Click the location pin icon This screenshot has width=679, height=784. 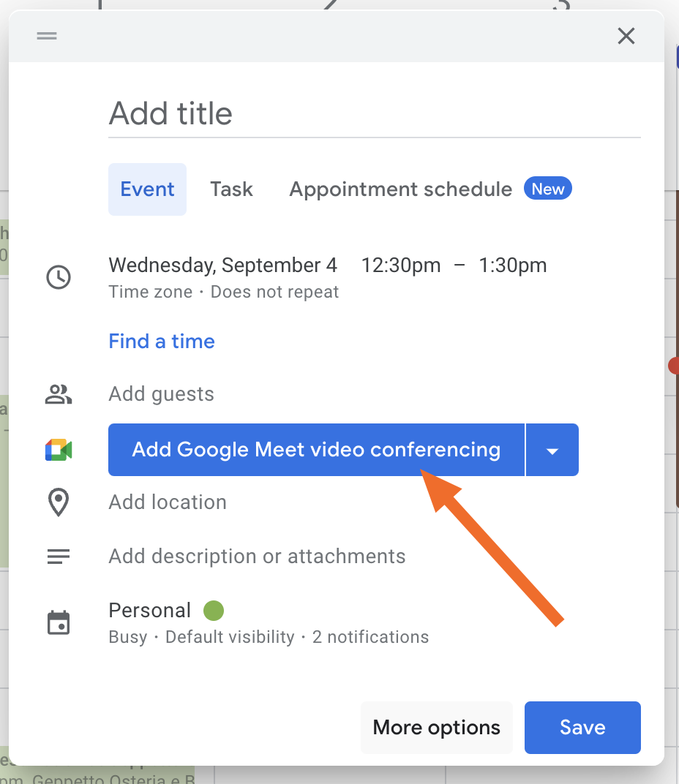[x=59, y=502]
